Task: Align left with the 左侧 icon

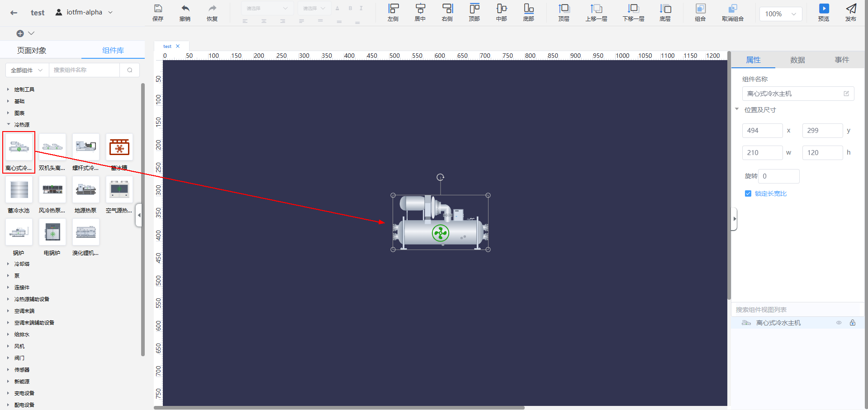Action: [394, 9]
